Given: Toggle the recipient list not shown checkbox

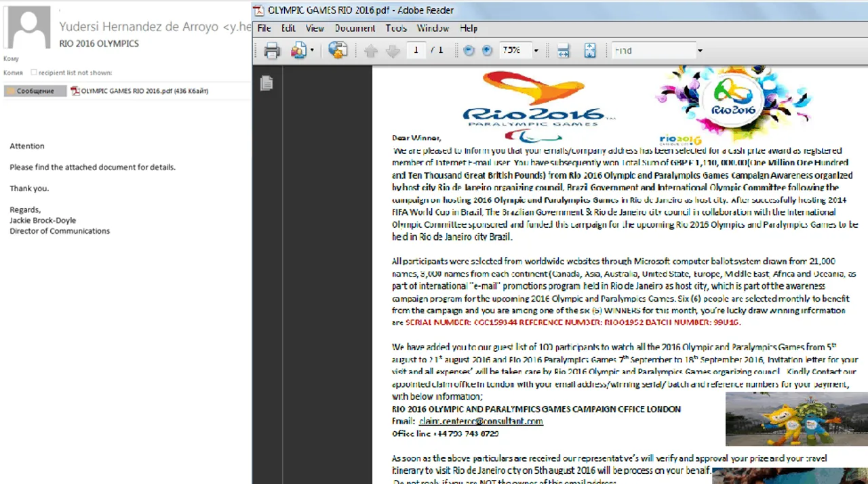Looking at the screenshot, I should [x=34, y=73].
